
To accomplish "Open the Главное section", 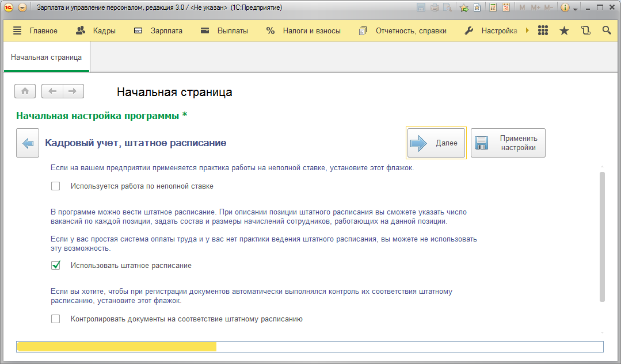I will tap(44, 31).
